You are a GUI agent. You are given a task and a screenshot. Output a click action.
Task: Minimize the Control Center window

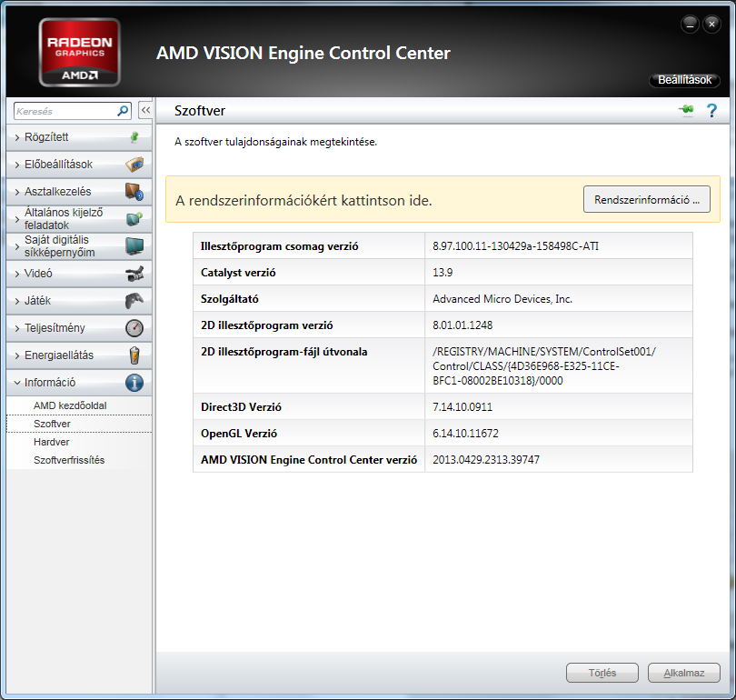pos(690,24)
